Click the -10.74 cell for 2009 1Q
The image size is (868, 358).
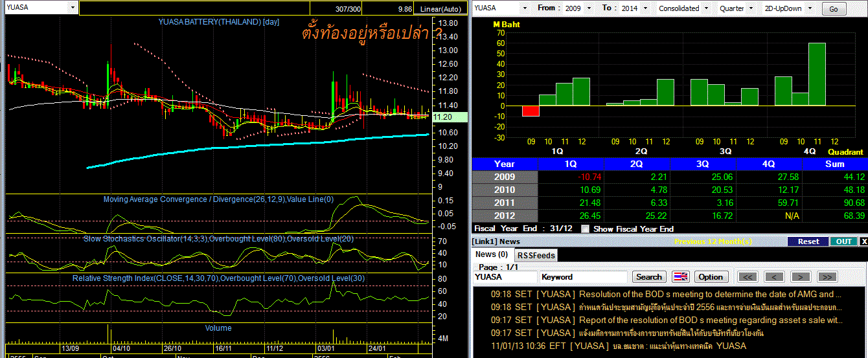point(571,177)
